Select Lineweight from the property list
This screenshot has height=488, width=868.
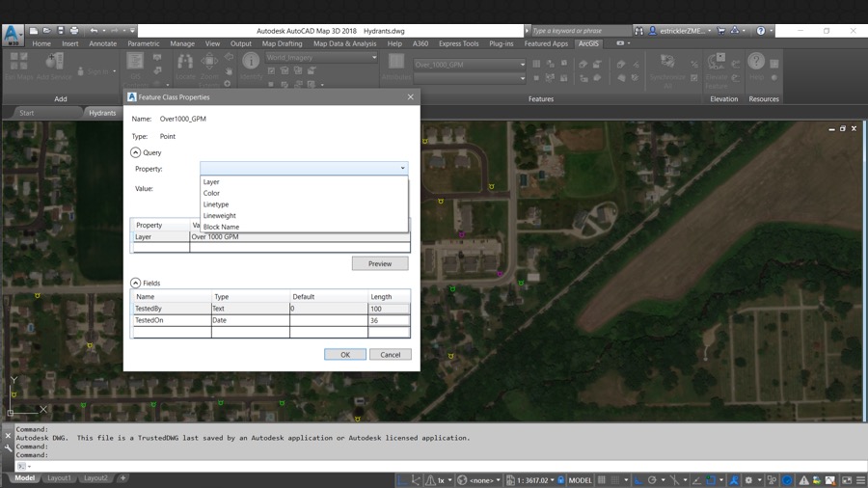[219, 215]
